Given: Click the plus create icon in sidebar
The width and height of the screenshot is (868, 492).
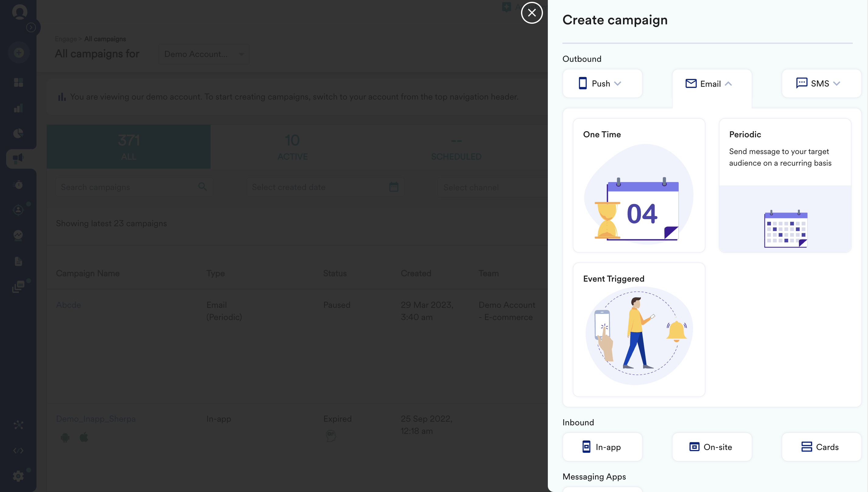Looking at the screenshot, I should click(19, 53).
